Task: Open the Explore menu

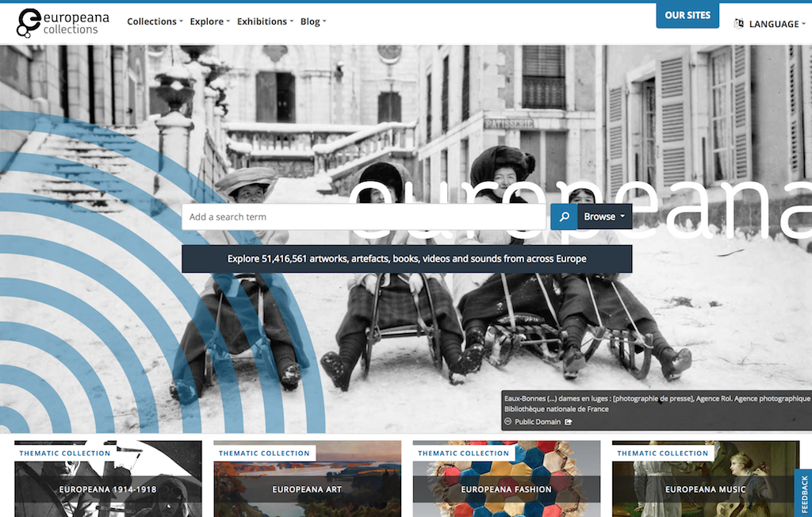Action: (209, 21)
